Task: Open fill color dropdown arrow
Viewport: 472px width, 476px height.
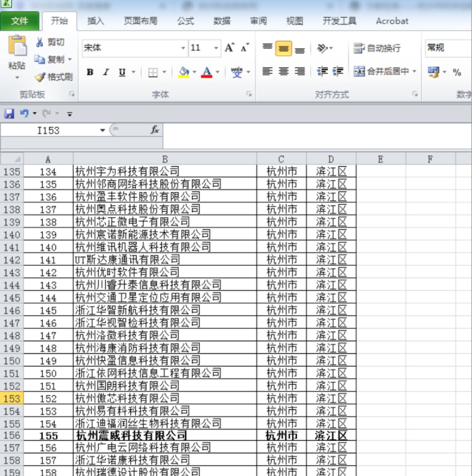Action: pyautogui.click(x=194, y=72)
